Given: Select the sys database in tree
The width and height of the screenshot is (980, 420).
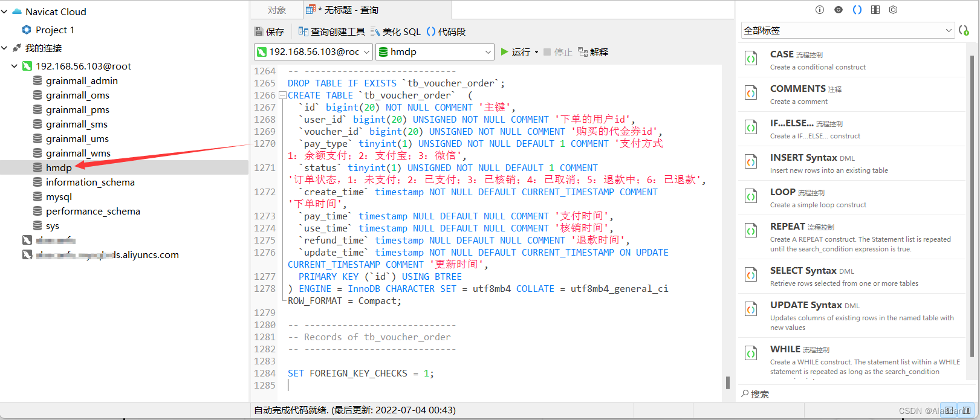Looking at the screenshot, I should [53, 225].
